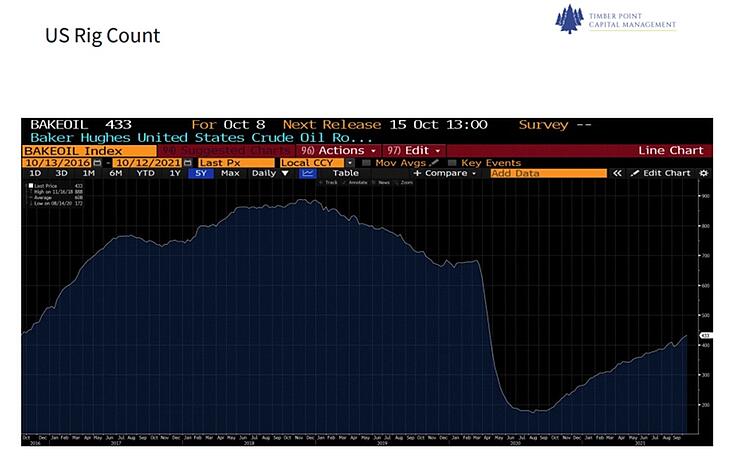Click the Mov Avgs pencil edit icon

point(434,162)
